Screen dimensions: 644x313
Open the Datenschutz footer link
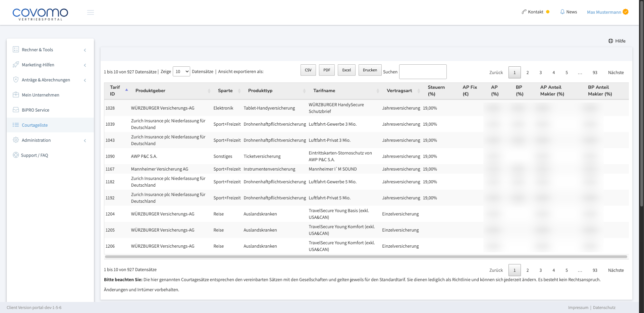point(604,308)
